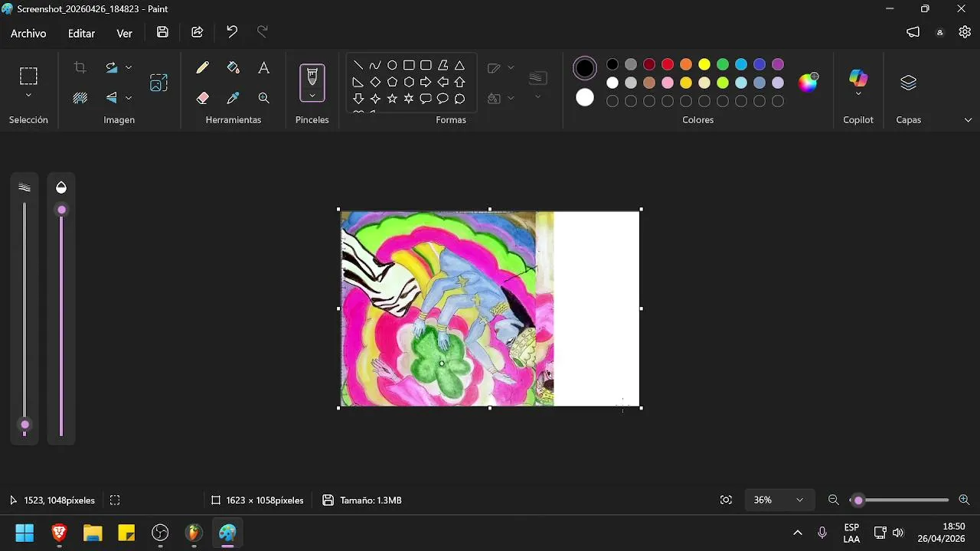Select the rectangular Selección tool

pos(28,76)
